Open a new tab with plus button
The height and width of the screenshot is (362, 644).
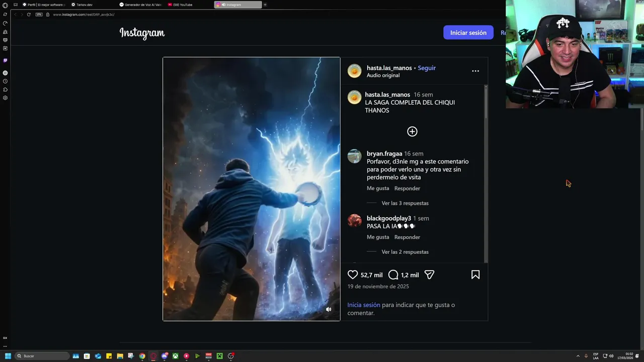coord(265,5)
